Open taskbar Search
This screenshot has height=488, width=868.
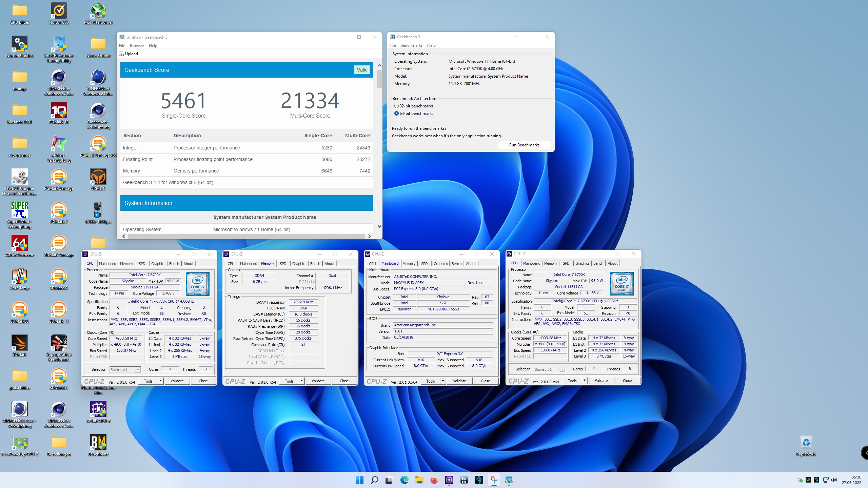(374, 480)
